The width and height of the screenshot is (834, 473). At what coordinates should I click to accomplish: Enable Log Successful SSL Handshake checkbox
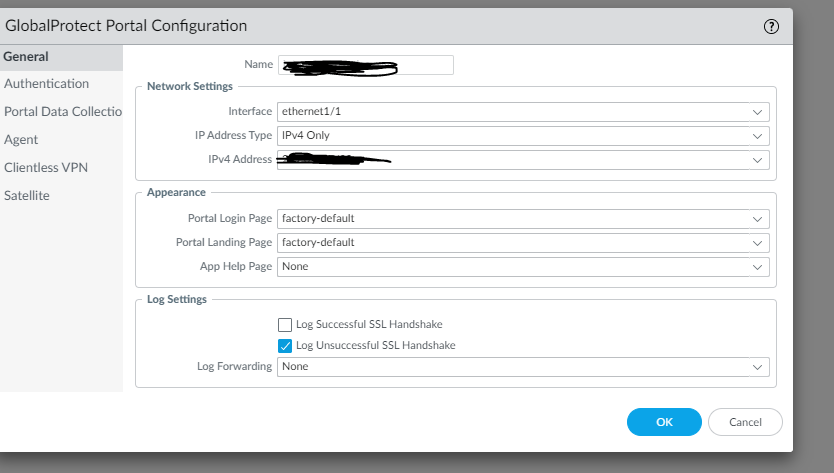tap(285, 325)
